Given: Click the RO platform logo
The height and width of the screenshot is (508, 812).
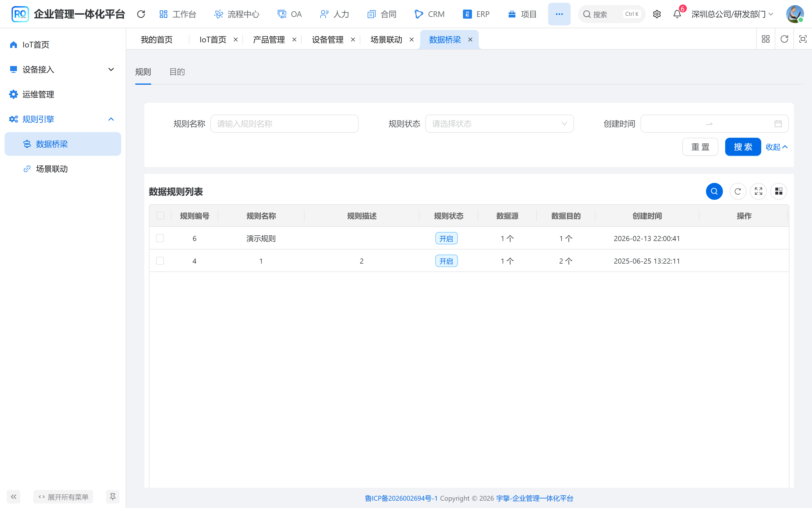Looking at the screenshot, I should point(20,14).
